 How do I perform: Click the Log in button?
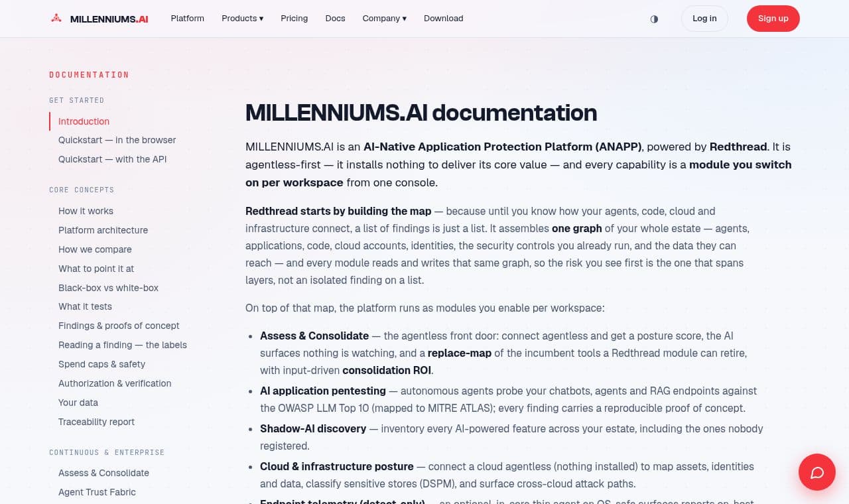704,19
